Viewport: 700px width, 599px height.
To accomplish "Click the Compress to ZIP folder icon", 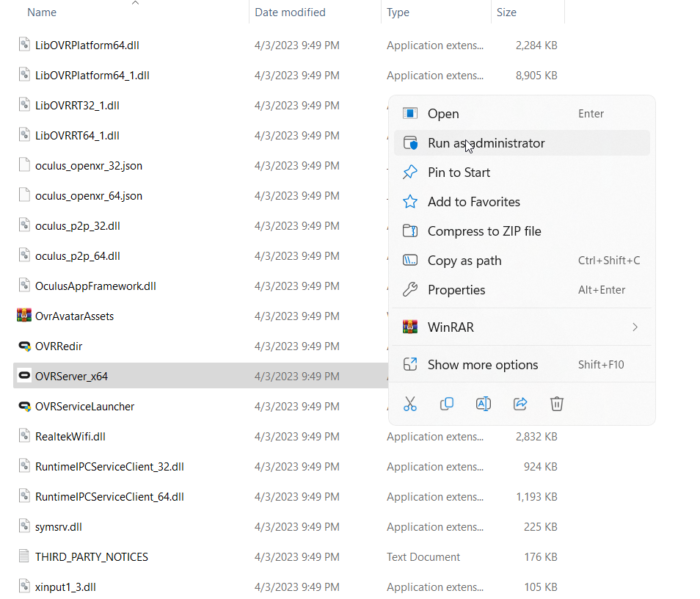I will pos(410,231).
